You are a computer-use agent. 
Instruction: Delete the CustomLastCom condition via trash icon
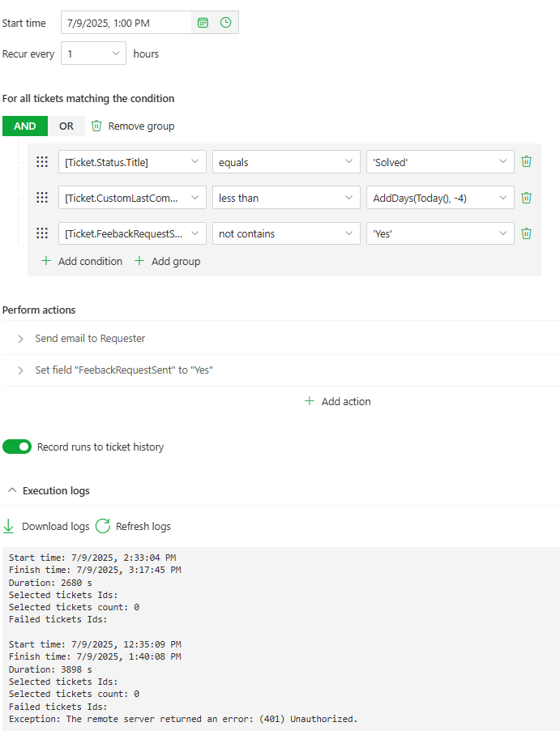[526, 198]
